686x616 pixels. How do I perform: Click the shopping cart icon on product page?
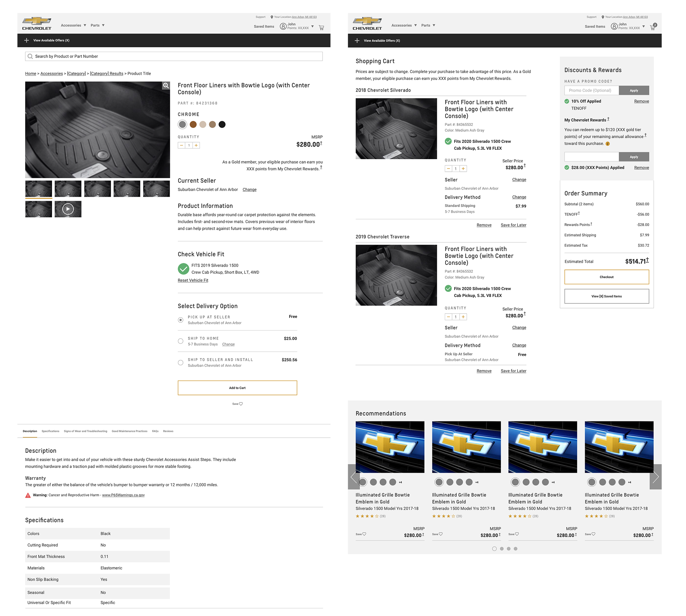[321, 27]
